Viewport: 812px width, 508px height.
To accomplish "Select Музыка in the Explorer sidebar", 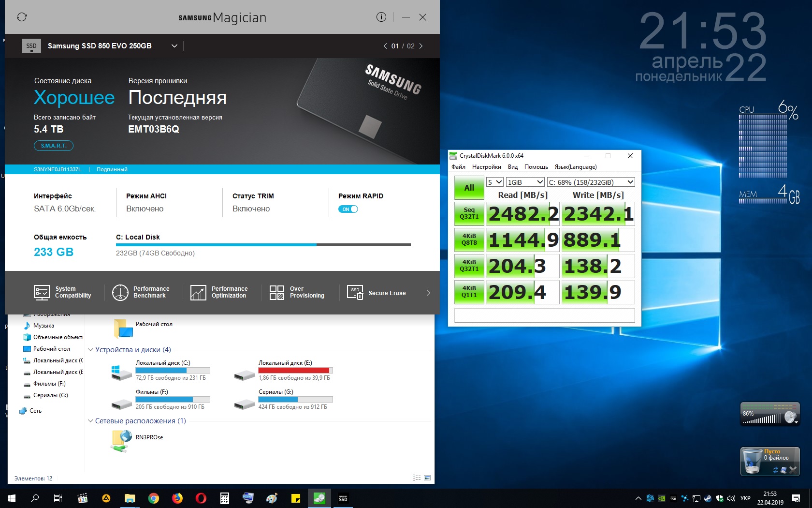I will coord(43,326).
